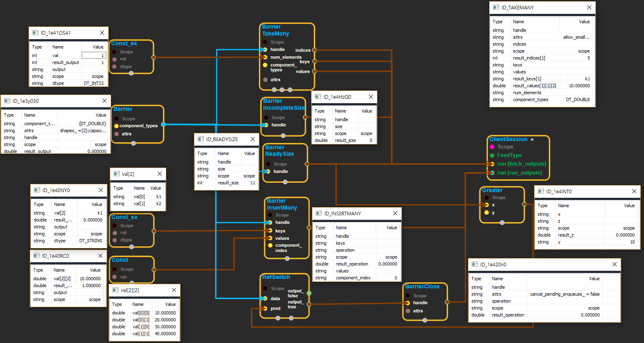Select the ClientSession node title
Screen dimensions: 644x343
tap(508, 139)
